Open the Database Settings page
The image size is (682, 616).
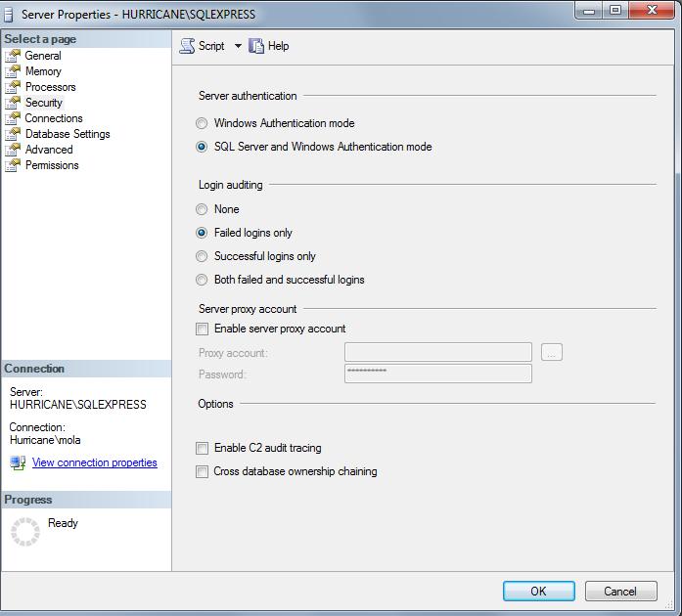click(x=68, y=134)
